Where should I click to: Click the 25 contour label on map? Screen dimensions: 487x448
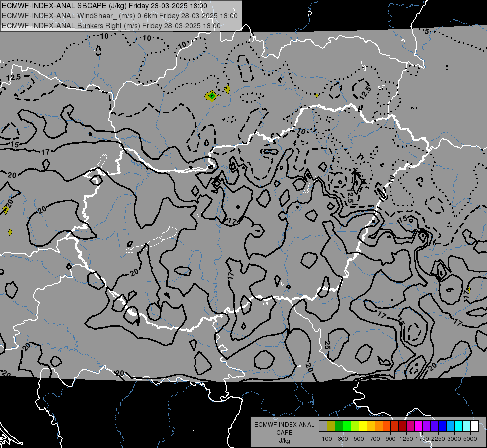pos(327,345)
